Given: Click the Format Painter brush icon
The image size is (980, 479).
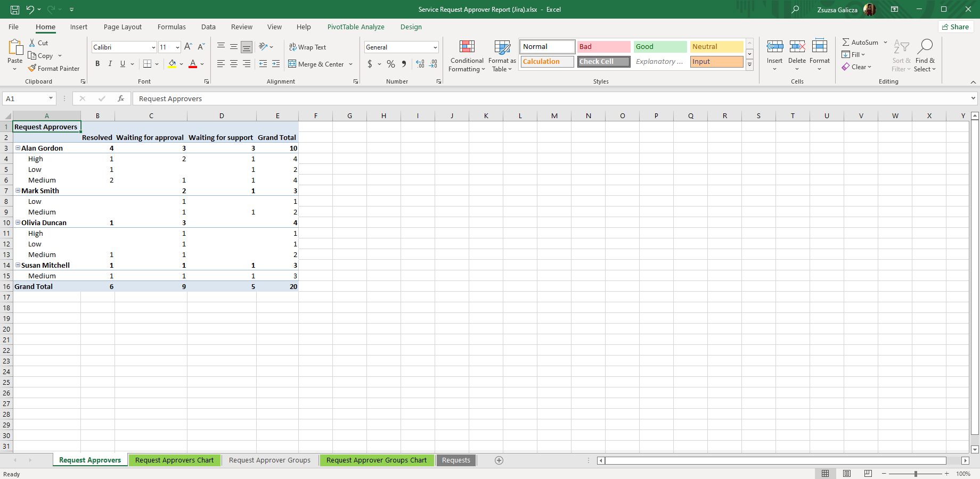Looking at the screenshot, I should click(x=32, y=68).
